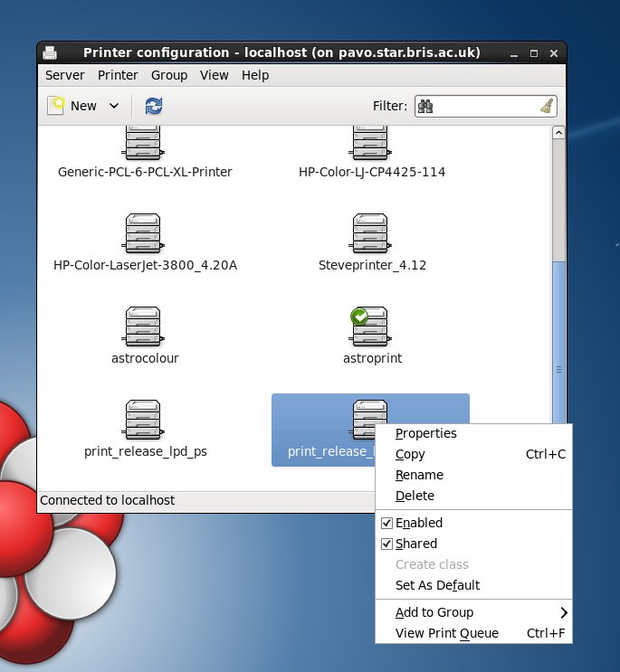Open the Printer menu in menu bar

(x=118, y=75)
